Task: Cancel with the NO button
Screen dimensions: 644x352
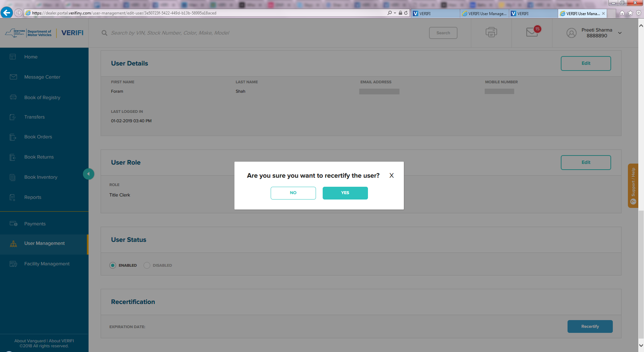Action: click(293, 193)
